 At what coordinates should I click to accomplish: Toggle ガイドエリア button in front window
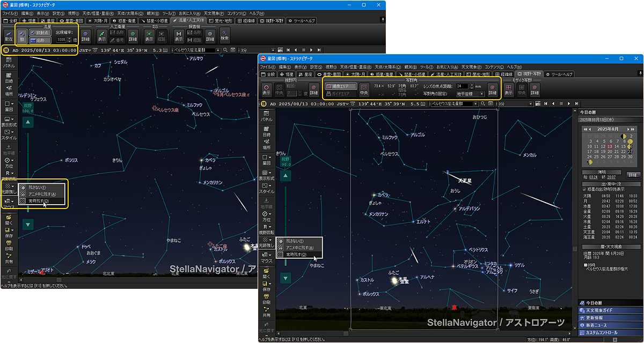[341, 93]
